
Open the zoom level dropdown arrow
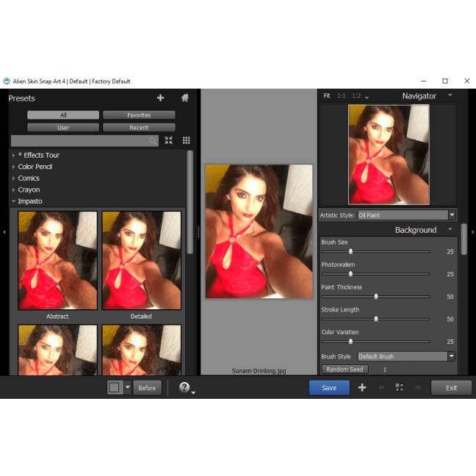click(367, 98)
